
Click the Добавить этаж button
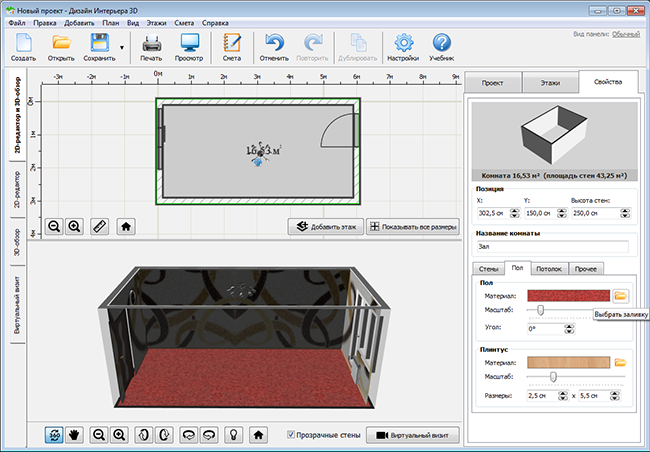click(x=326, y=226)
